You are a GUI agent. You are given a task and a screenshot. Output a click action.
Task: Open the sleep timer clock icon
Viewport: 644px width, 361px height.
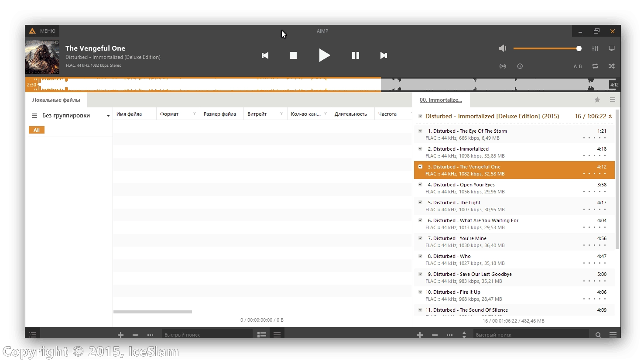click(520, 66)
